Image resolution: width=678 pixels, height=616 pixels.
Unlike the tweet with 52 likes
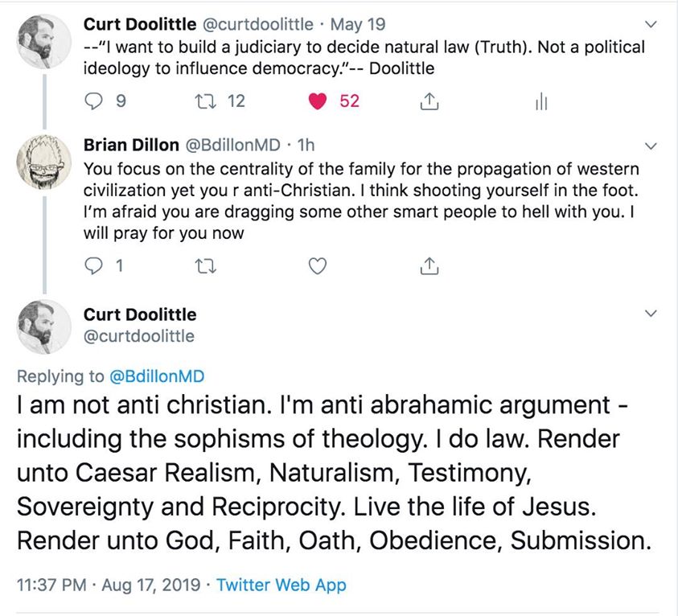319,101
